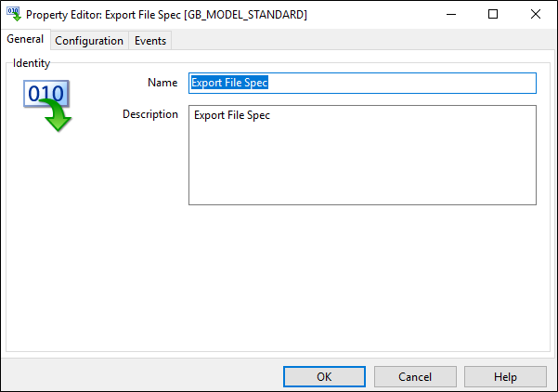Screen dimensions: 558x392
Task: Maximize the Property Editor window
Action: coord(493,14)
